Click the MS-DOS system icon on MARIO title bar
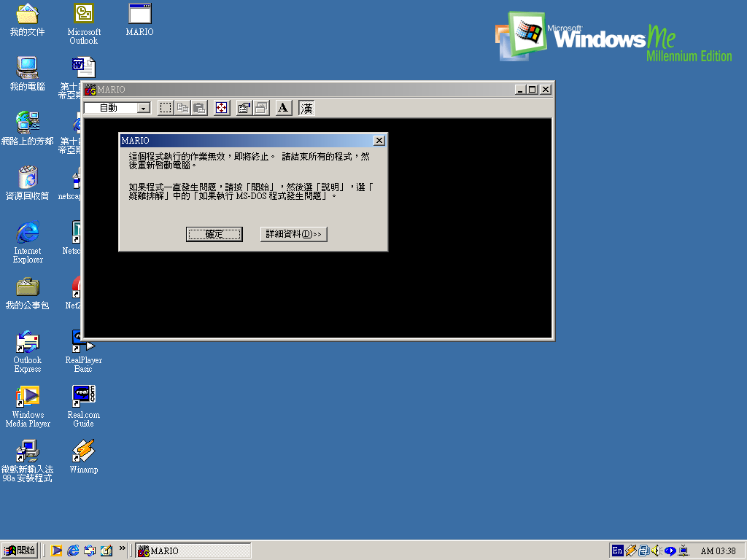 [x=90, y=90]
